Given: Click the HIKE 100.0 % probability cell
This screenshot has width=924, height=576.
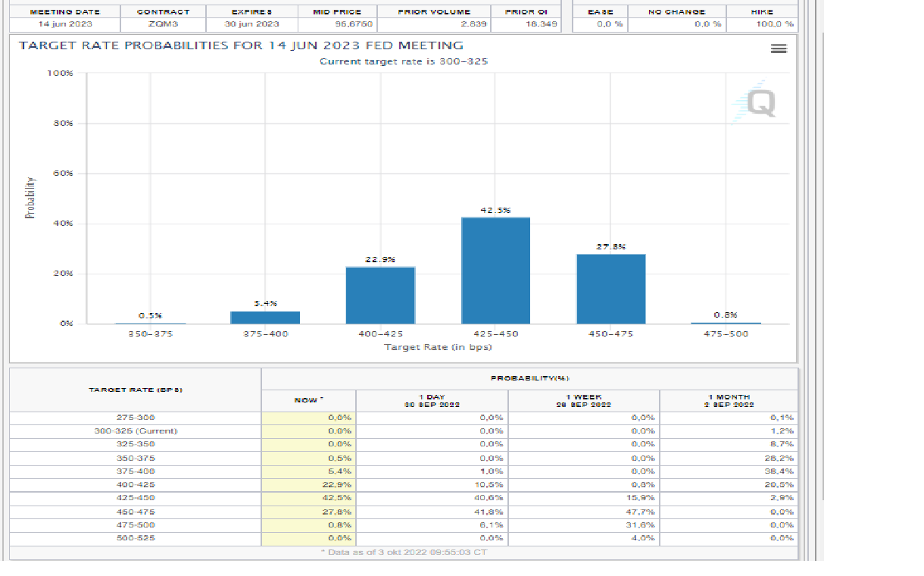Looking at the screenshot, I should click(763, 24).
